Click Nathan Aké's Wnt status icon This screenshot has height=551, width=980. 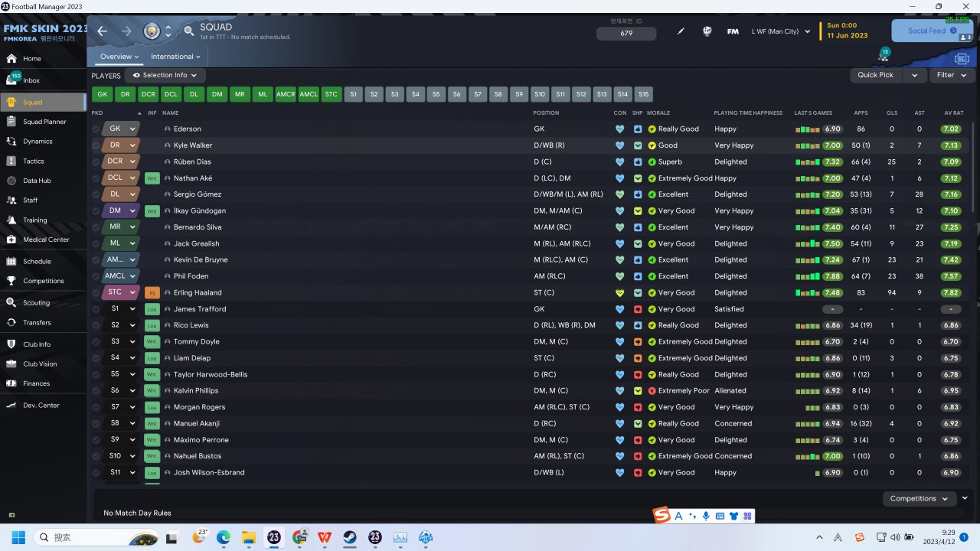[x=152, y=178]
